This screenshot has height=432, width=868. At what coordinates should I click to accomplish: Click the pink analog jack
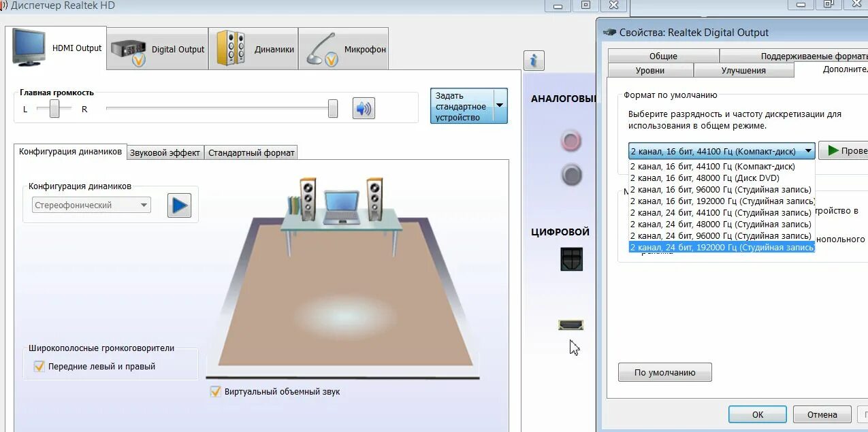570,141
